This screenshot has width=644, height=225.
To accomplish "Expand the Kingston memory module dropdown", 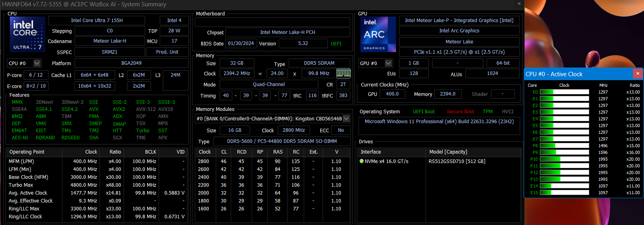I will pos(346,118).
